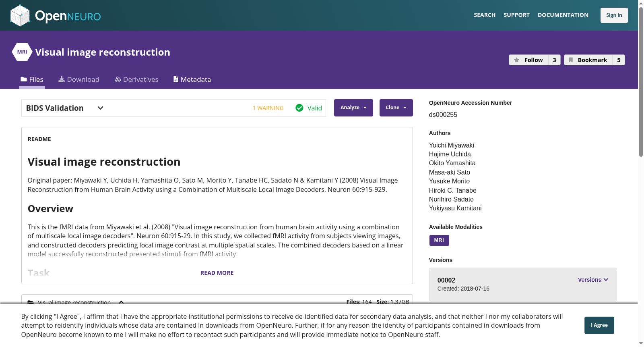Image resolution: width=644 pixels, height=347 pixels.
Task: Click author name Hajime Uchida
Action: [x=450, y=154]
